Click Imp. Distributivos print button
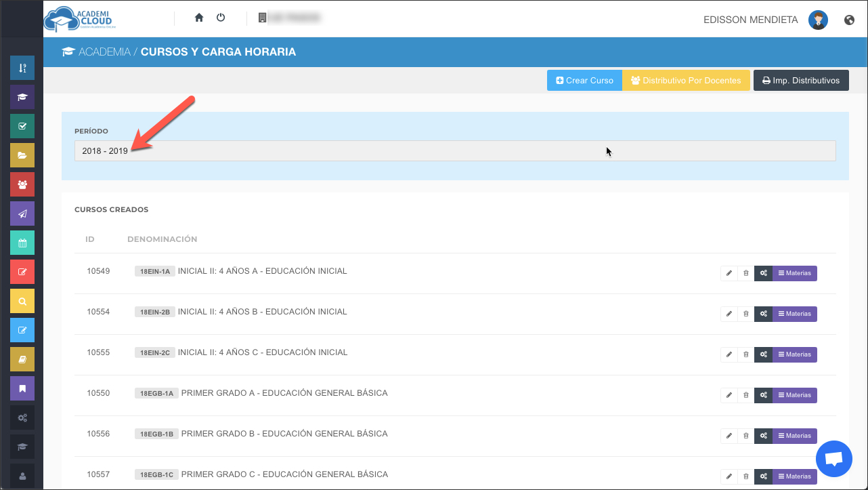 coord(800,81)
